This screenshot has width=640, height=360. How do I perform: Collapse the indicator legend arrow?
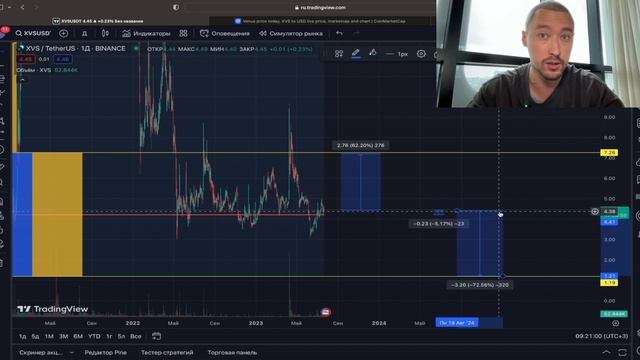22,80
